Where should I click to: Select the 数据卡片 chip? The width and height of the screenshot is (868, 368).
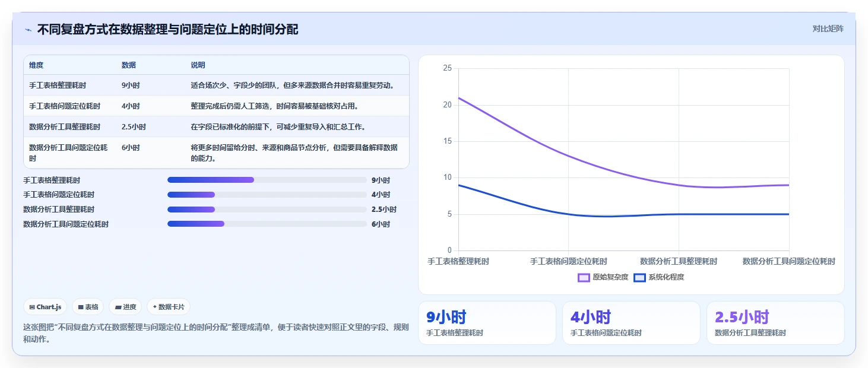click(x=169, y=307)
